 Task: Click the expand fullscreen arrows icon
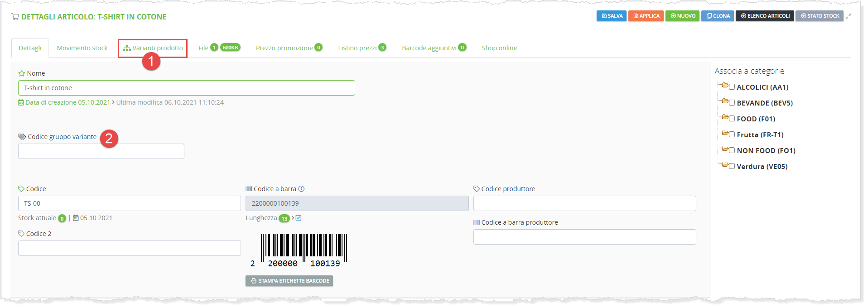tap(848, 16)
